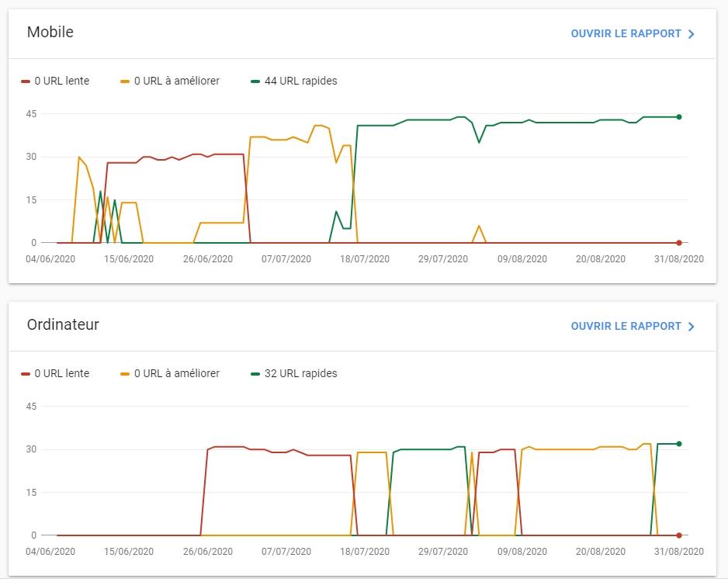Click the green endpoint dot on the Mobile chart
Viewport: 728px width, 582px height.
click(679, 117)
